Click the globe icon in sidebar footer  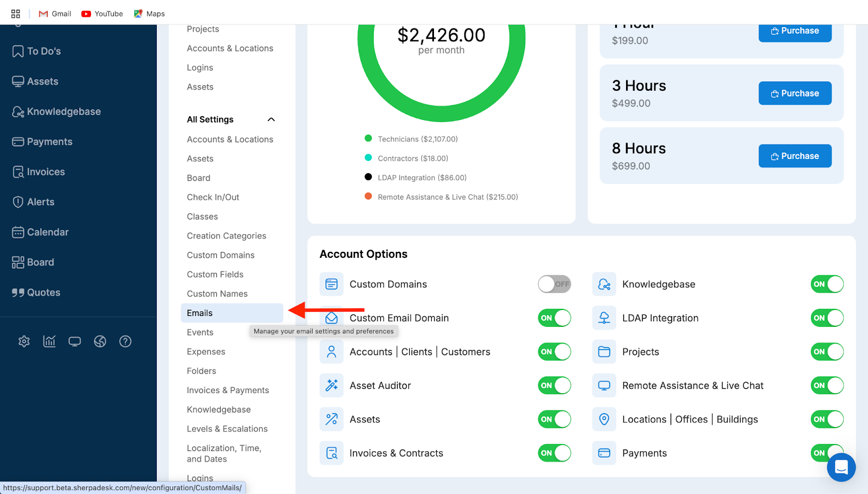(100, 341)
